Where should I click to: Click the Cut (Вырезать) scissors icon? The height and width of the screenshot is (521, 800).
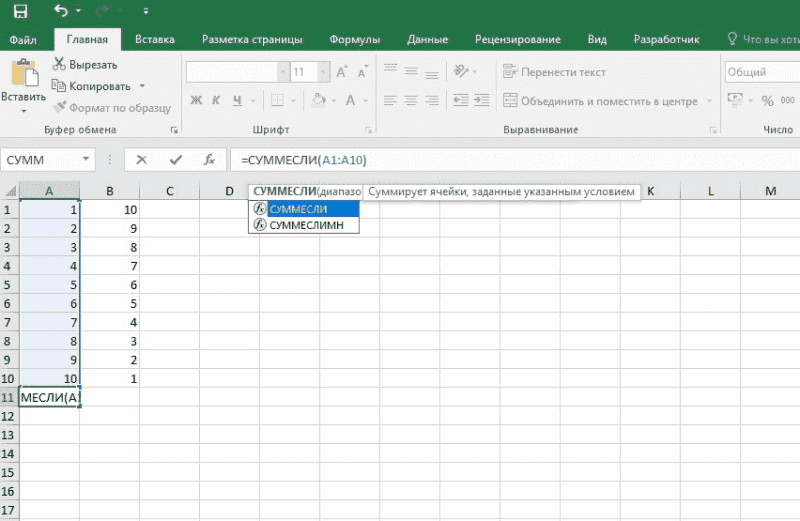(59, 64)
